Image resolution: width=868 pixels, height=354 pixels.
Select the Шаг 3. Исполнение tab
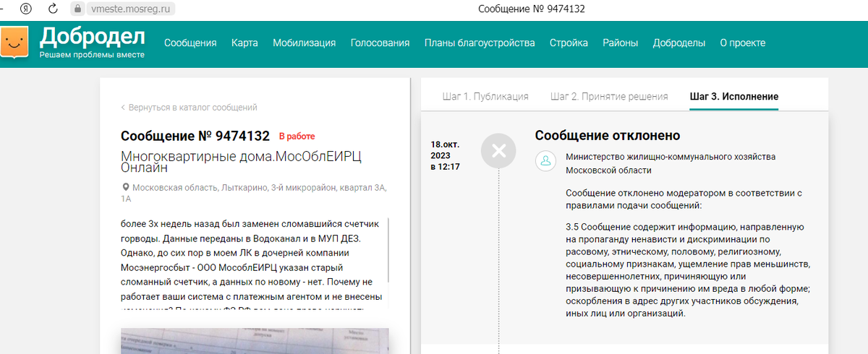[734, 96]
